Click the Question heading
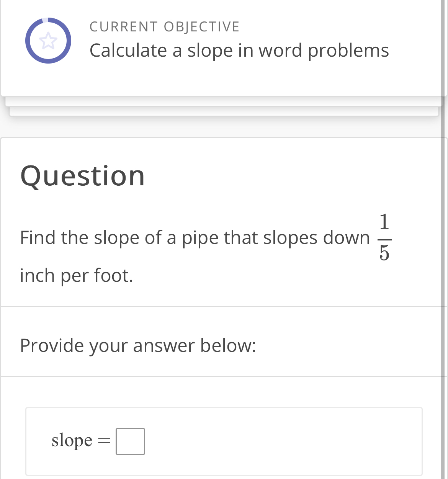The width and height of the screenshot is (448, 479). [83, 176]
